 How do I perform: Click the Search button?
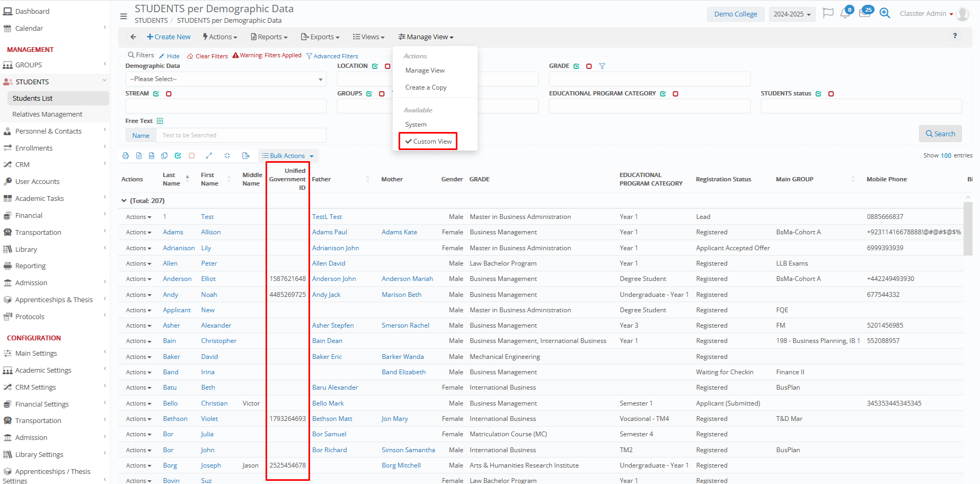940,134
